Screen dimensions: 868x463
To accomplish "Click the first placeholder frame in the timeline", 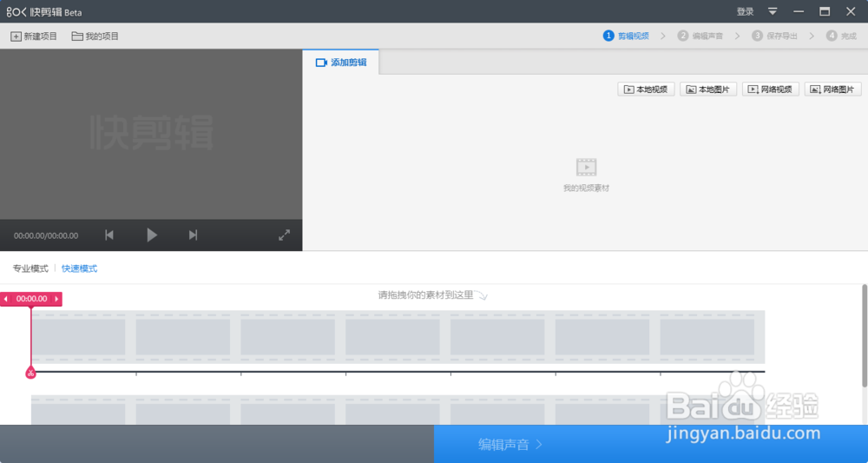I will click(x=78, y=337).
